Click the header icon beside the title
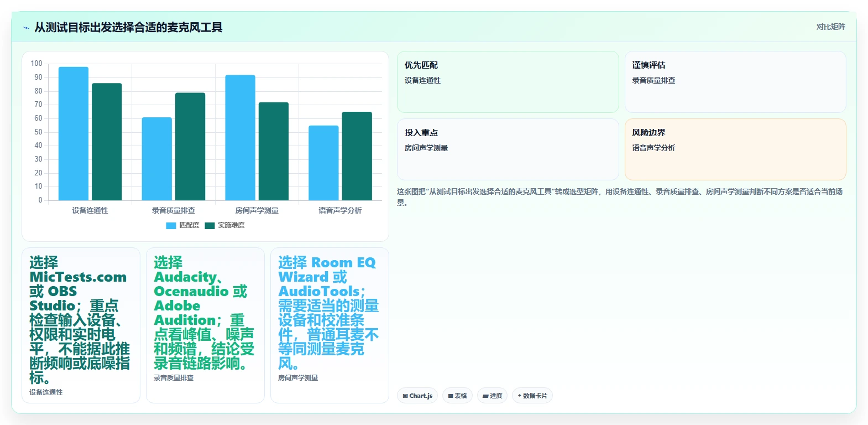Screen dimensions: 868x425 tap(26, 28)
